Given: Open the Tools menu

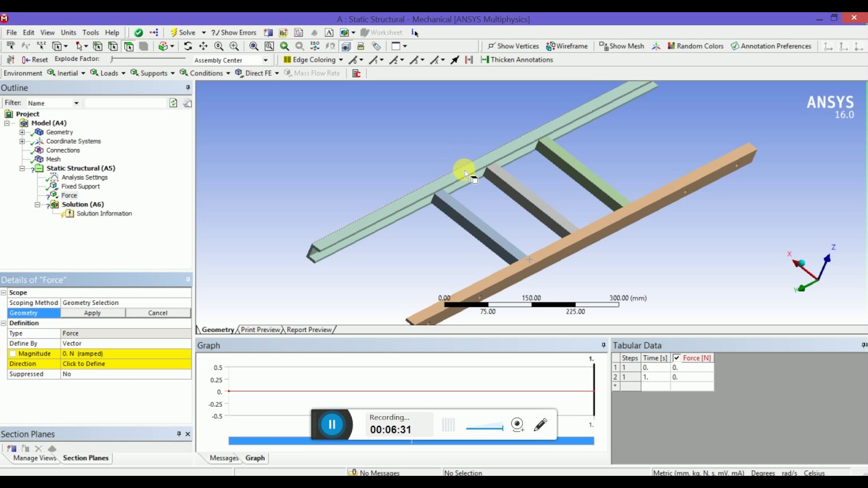Looking at the screenshot, I should pos(90,33).
